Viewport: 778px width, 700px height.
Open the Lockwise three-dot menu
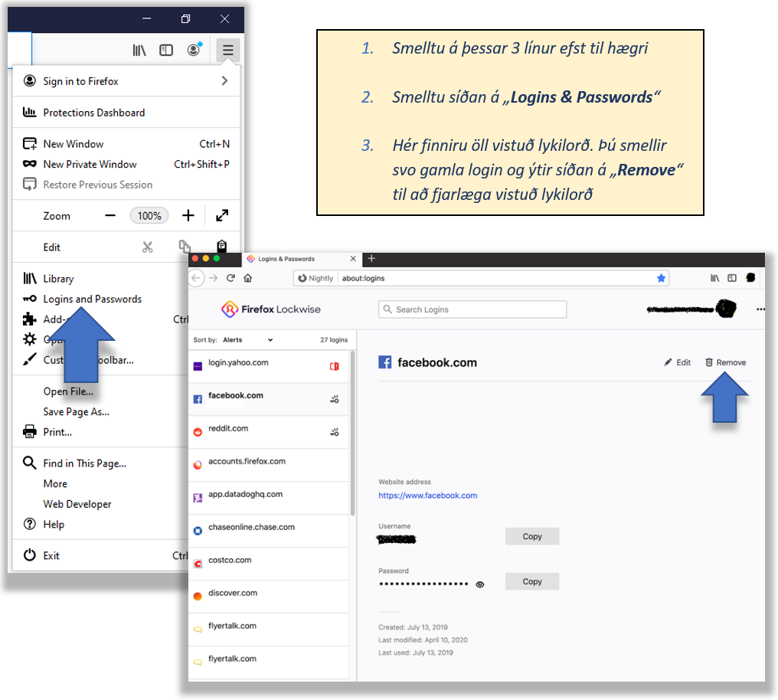[760, 309]
